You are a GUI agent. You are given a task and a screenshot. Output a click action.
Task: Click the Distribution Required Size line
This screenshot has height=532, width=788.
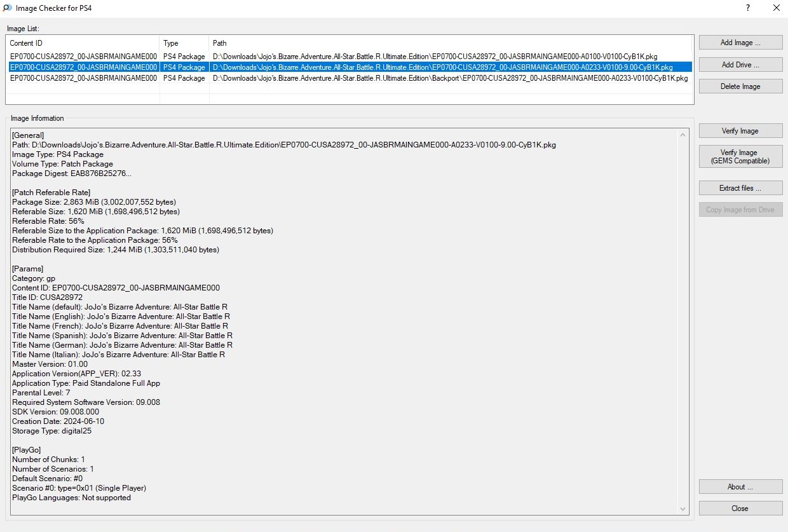(x=116, y=250)
